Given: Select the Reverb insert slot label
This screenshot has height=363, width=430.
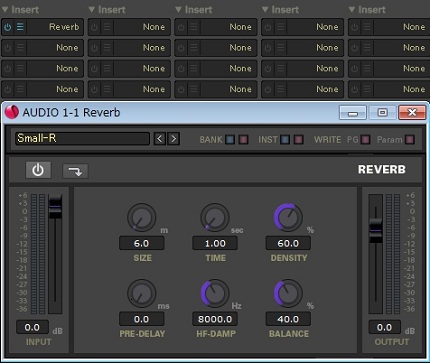Looking at the screenshot, I should [64, 27].
